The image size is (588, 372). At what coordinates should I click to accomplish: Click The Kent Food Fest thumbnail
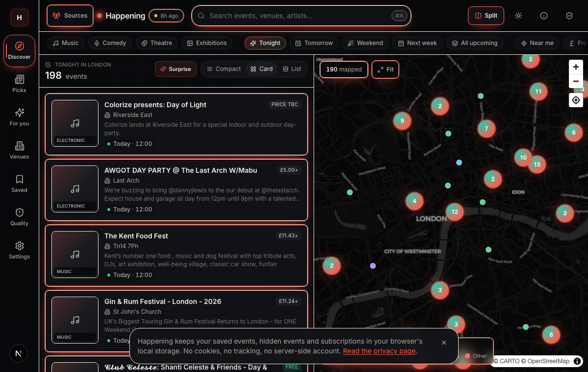(x=75, y=255)
